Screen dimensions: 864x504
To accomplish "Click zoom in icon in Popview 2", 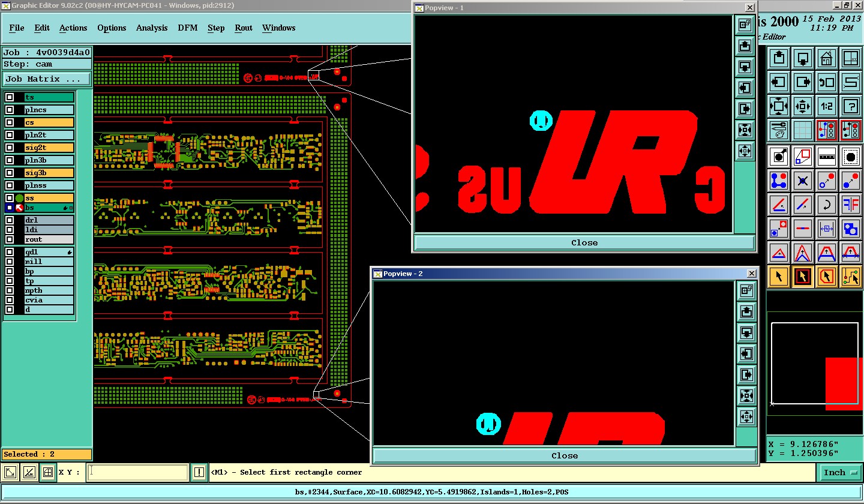I will (x=746, y=396).
